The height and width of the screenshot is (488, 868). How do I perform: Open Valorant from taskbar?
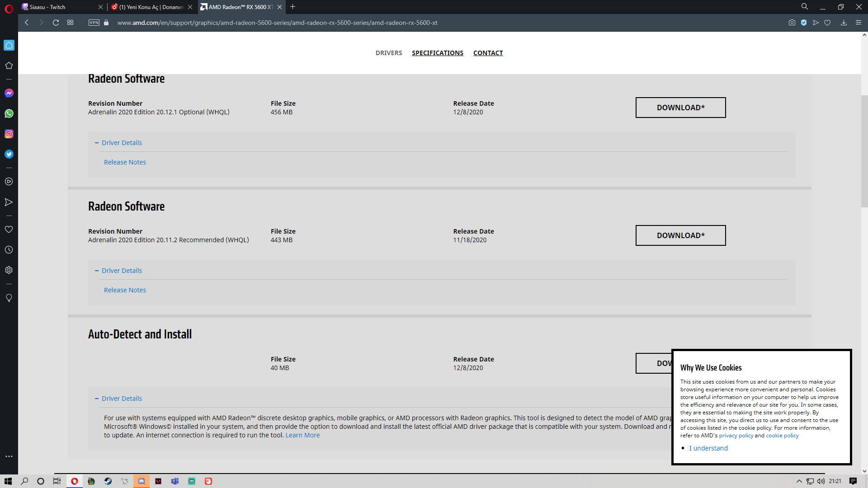pos(158,481)
